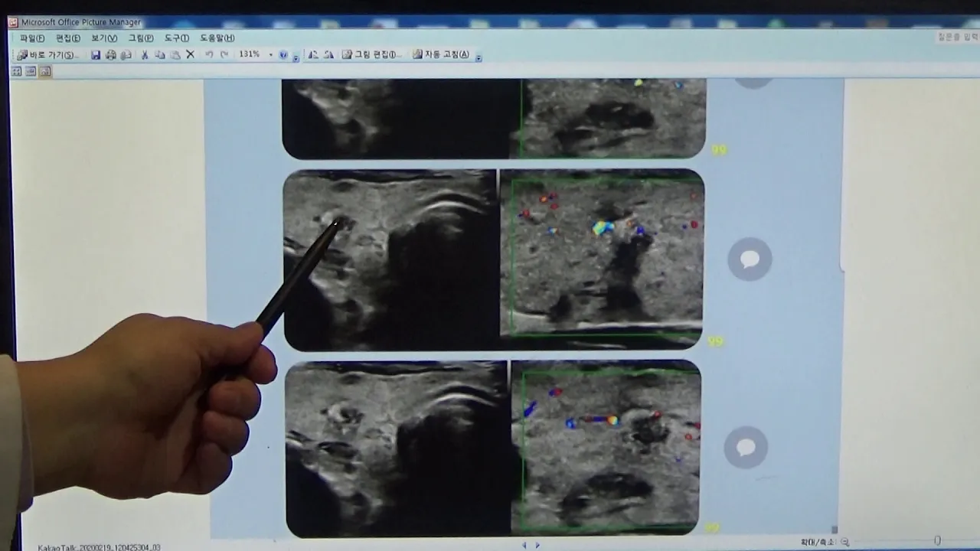Click the Save floppy disk icon

(x=96, y=55)
